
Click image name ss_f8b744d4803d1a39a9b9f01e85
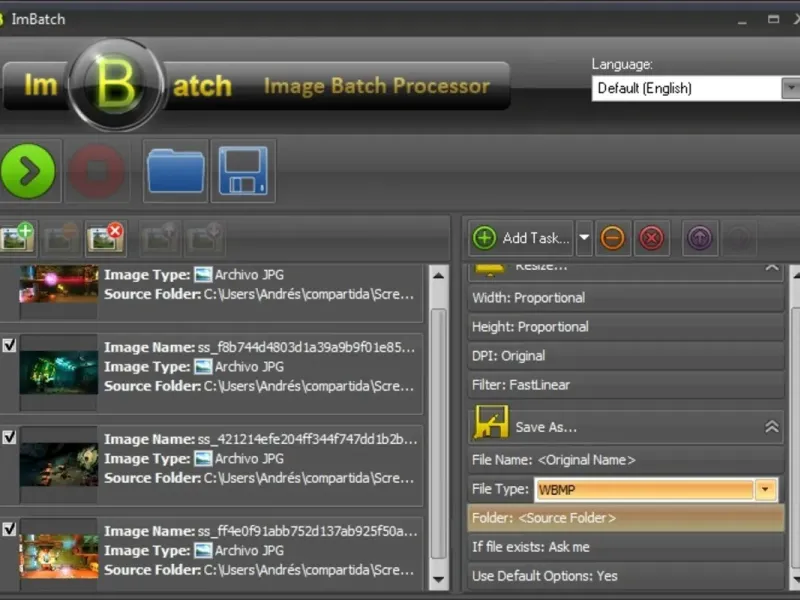(x=306, y=347)
